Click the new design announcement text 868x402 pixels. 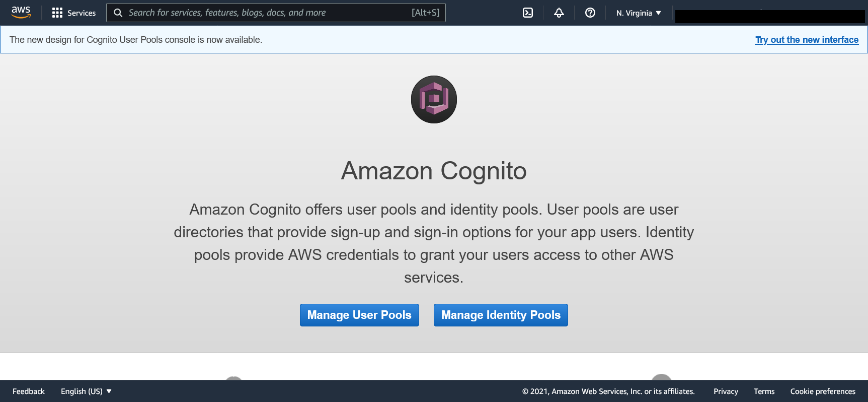click(136, 40)
